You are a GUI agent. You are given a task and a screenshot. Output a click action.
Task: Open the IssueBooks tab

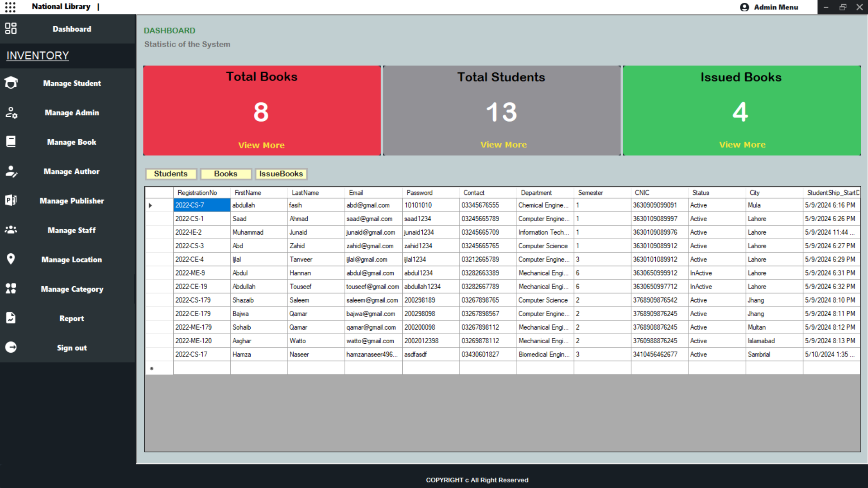(x=281, y=174)
